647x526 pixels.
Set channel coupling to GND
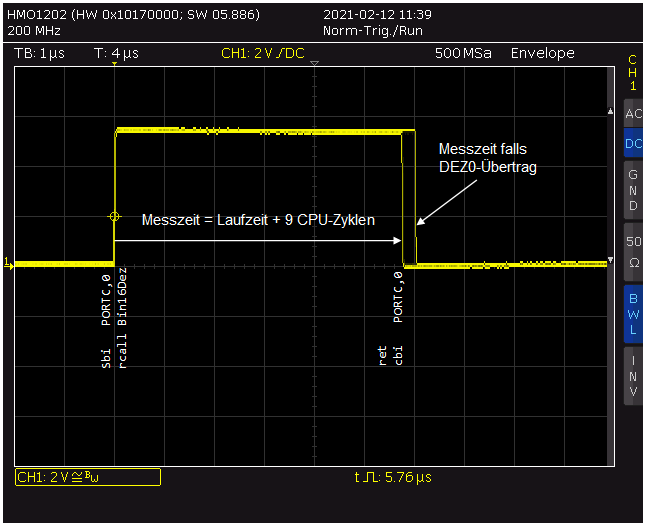633,190
